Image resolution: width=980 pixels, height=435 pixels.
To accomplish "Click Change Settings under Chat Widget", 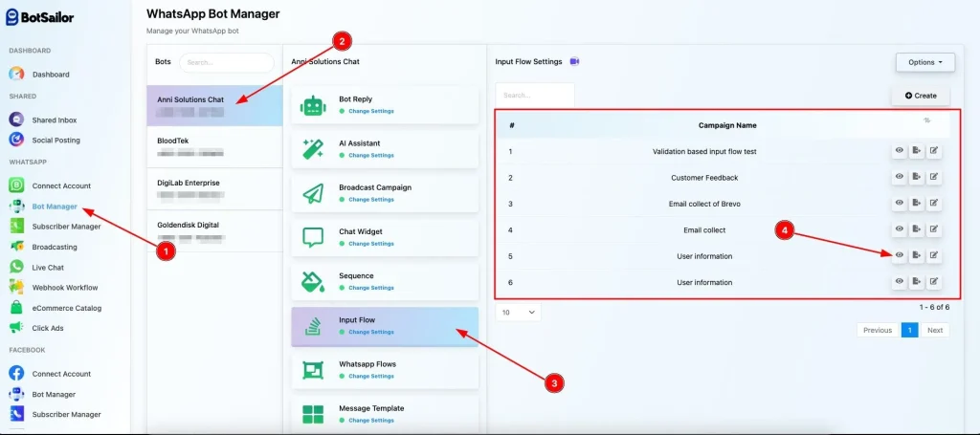I will point(370,244).
